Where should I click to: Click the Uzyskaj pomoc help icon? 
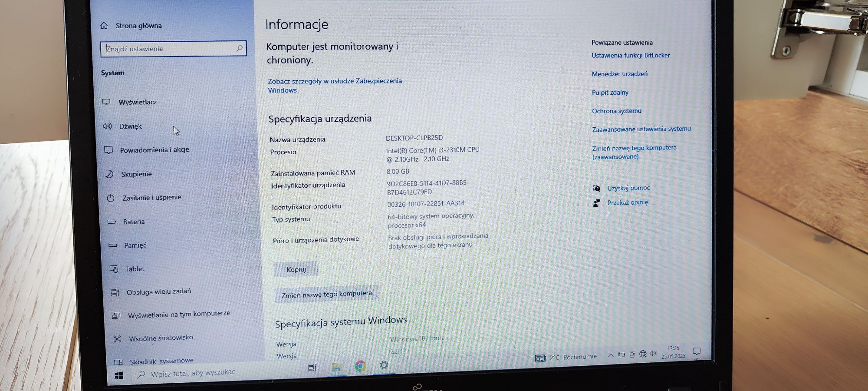point(596,188)
